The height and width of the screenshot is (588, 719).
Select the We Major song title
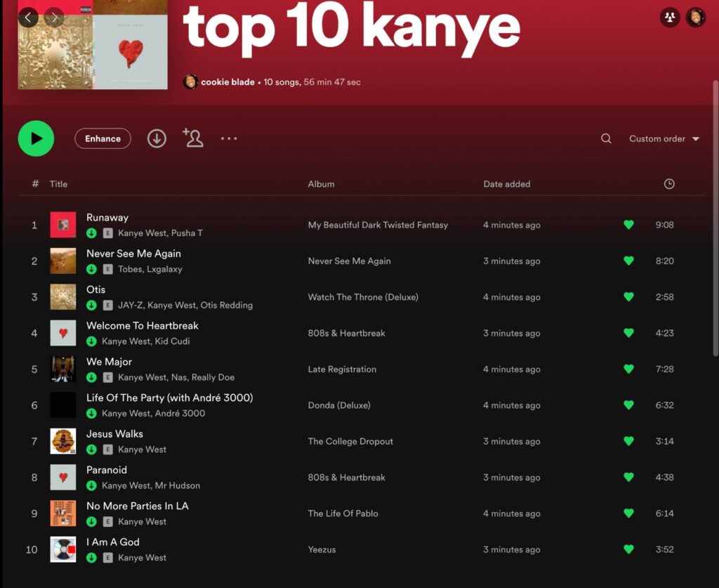(109, 362)
